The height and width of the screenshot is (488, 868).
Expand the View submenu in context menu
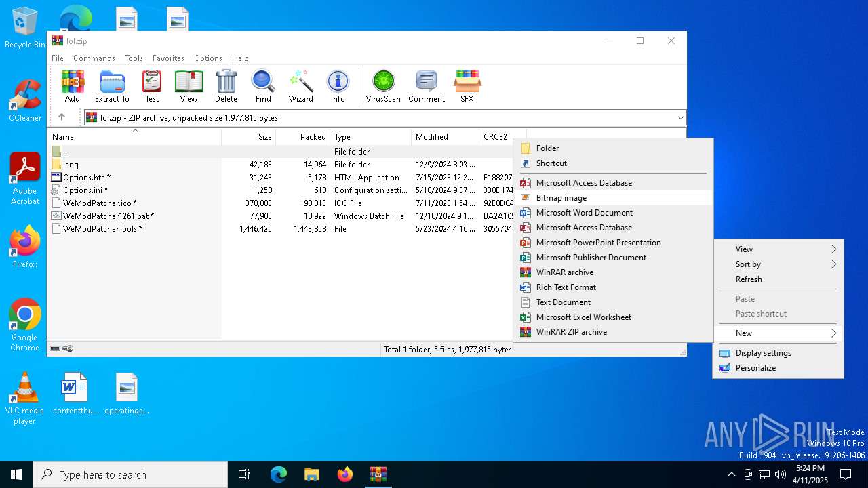point(778,249)
